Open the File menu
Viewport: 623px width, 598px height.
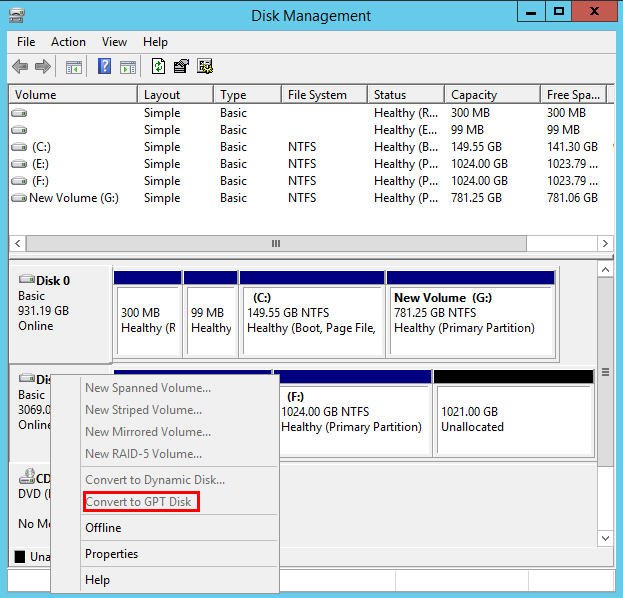(x=26, y=42)
